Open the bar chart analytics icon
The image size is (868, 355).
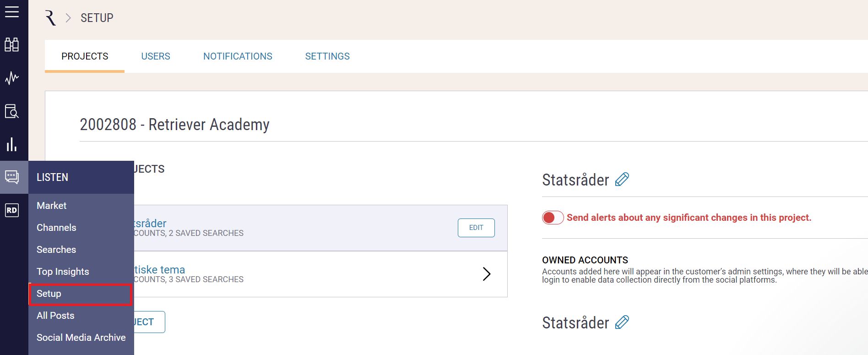pyautogui.click(x=12, y=145)
